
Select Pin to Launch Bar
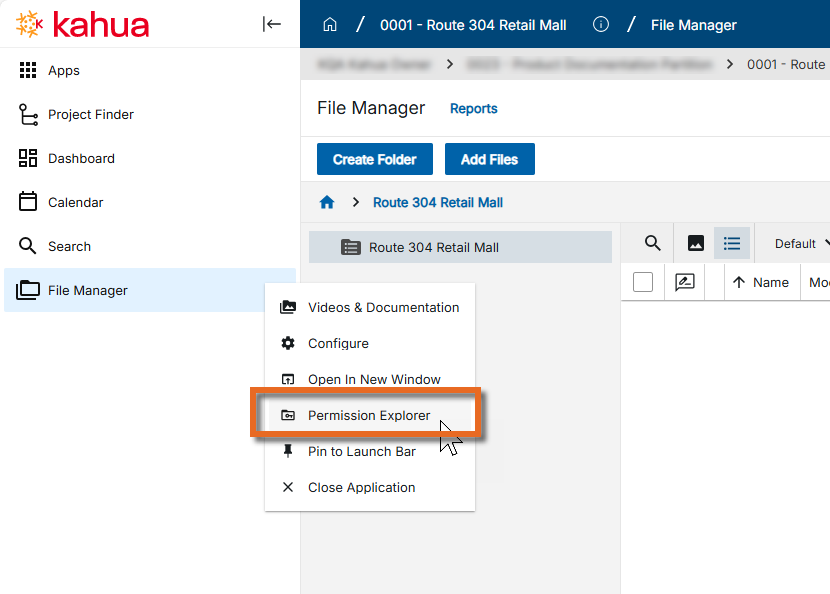pyautogui.click(x=361, y=451)
